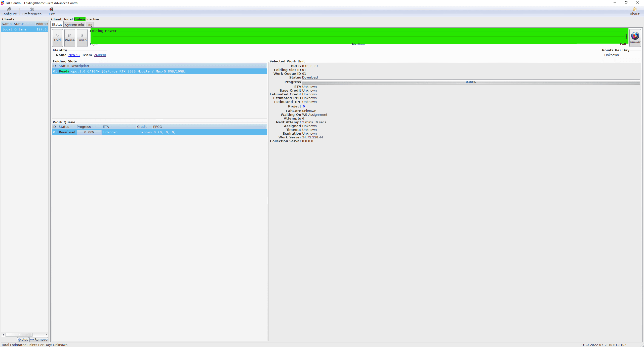The width and height of the screenshot is (644, 347).
Task: Open team 240890 link
Action: point(100,55)
